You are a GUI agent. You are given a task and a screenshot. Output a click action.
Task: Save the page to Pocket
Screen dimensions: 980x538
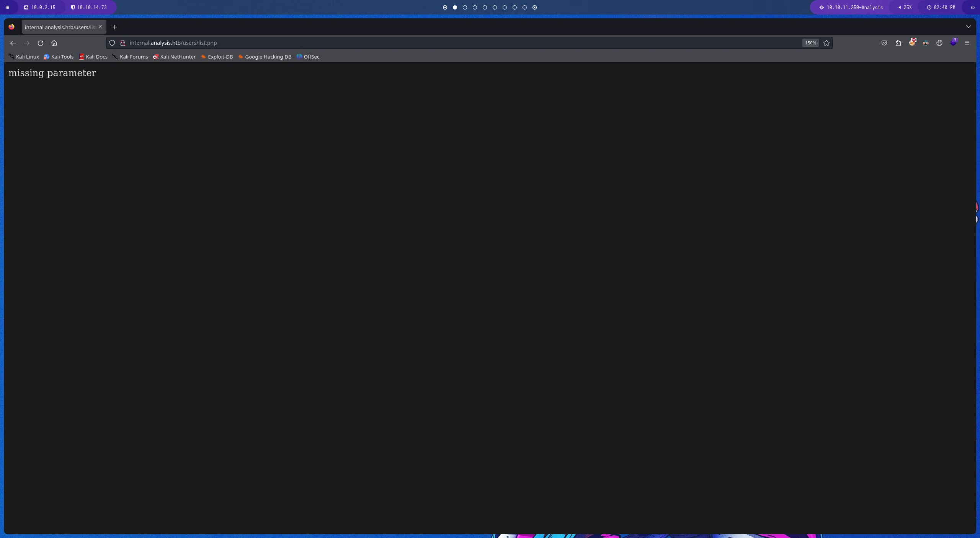point(884,43)
